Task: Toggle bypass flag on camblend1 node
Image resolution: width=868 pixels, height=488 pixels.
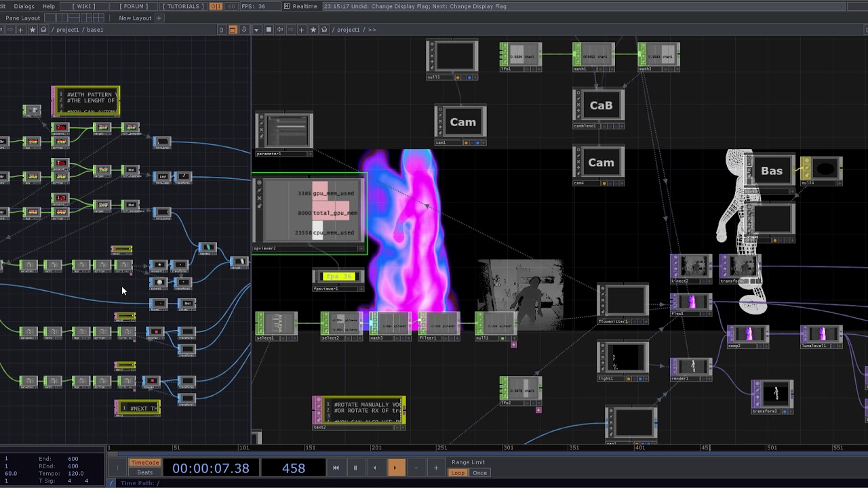Action: tap(578, 104)
